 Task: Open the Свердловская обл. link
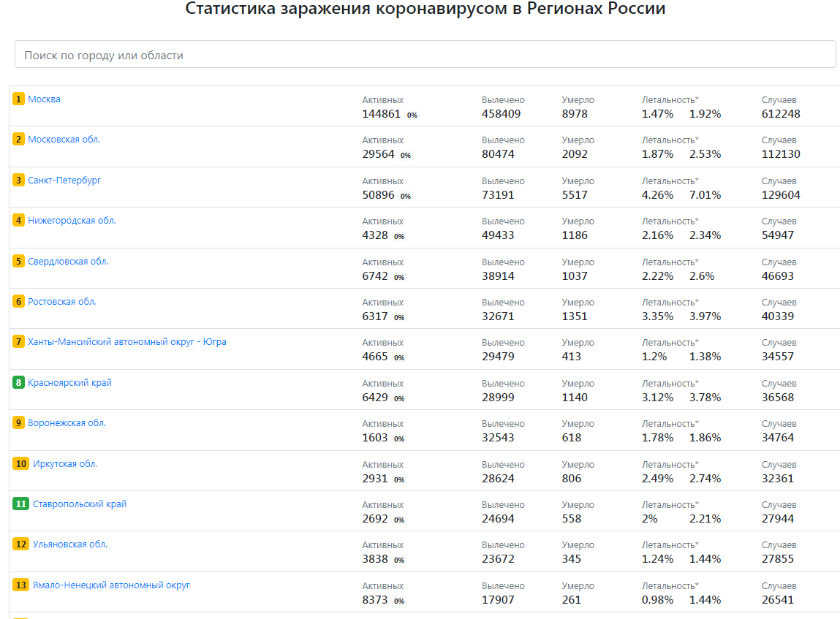tap(68, 262)
